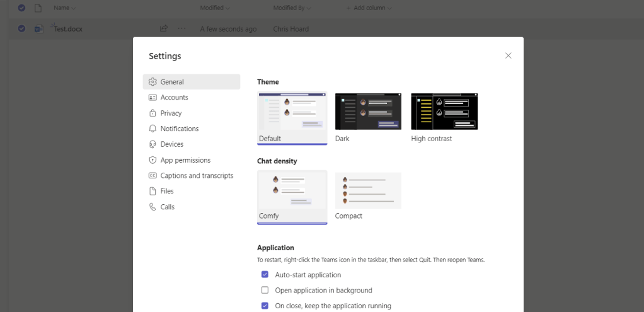
Task: Select the Dark theme thumbnail
Action: 368,112
